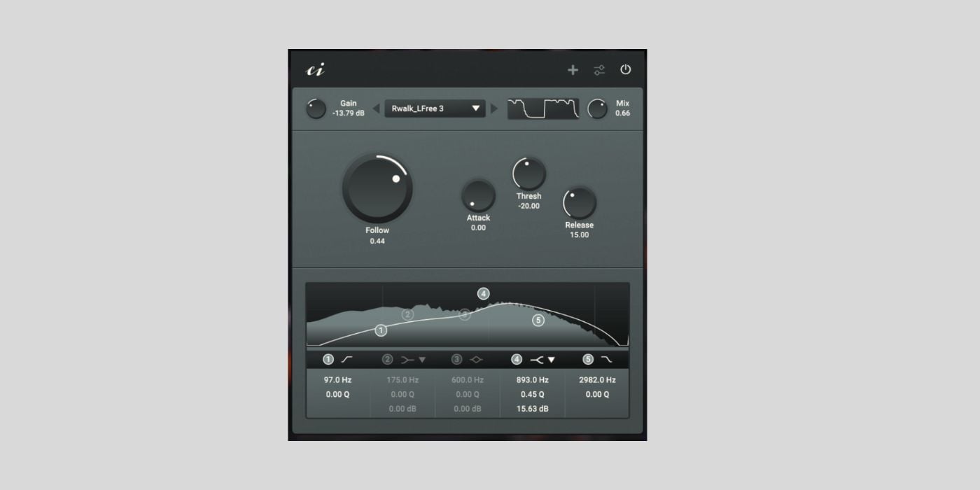Disable band 4 via its numbered circle

pos(517,360)
